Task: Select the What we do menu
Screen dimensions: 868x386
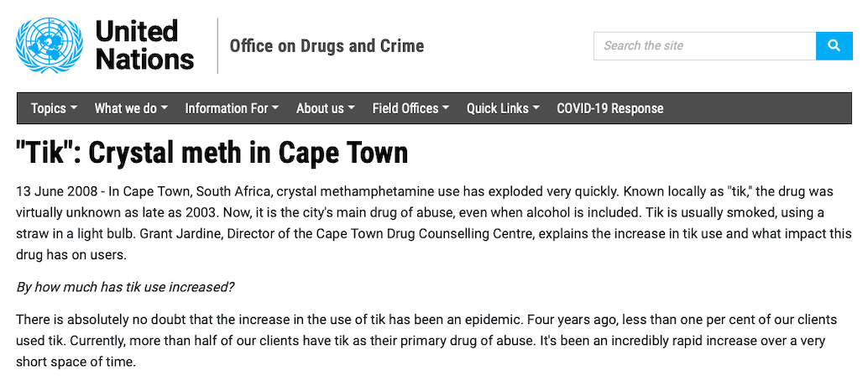Action: coord(125,108)
